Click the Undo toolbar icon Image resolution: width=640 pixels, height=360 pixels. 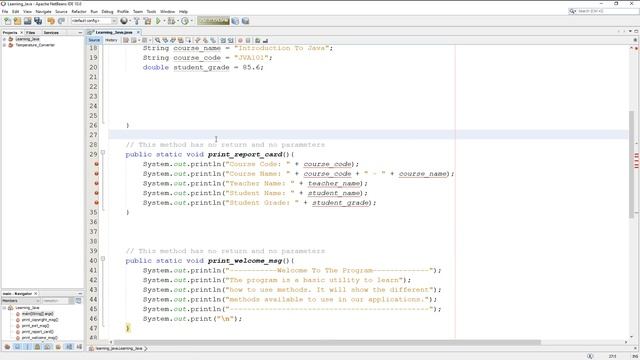click(51, 21)
